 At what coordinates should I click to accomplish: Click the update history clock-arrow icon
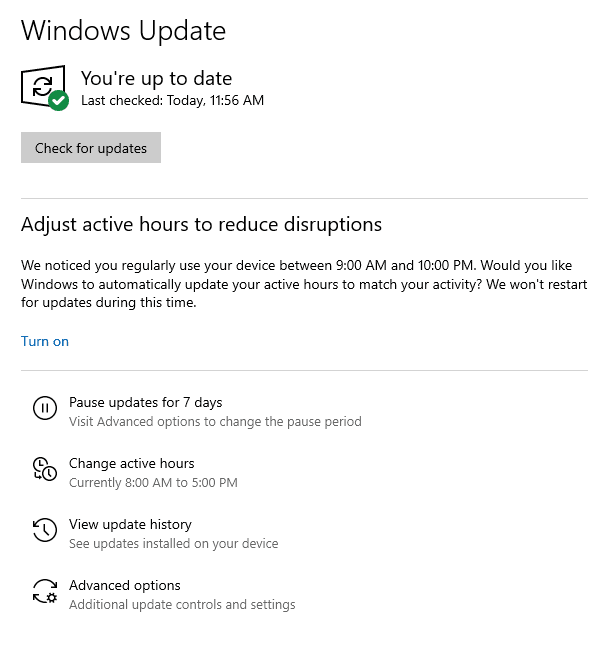click(45, 530)
